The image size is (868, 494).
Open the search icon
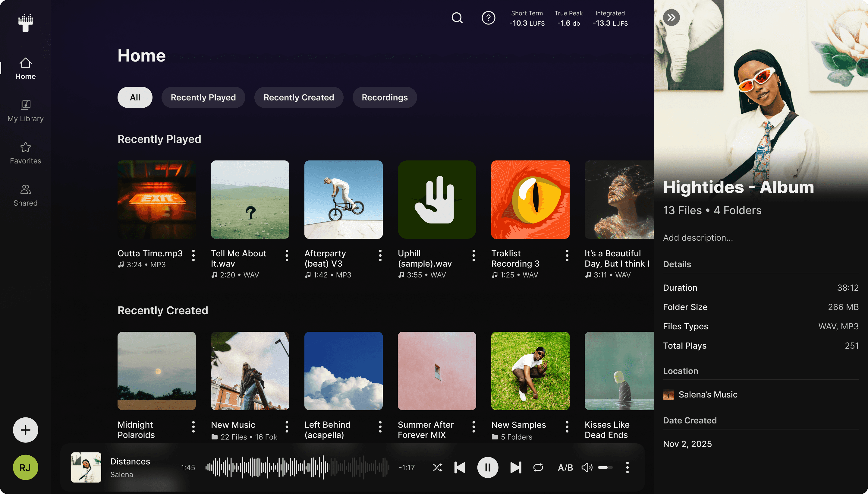(457, 18)
